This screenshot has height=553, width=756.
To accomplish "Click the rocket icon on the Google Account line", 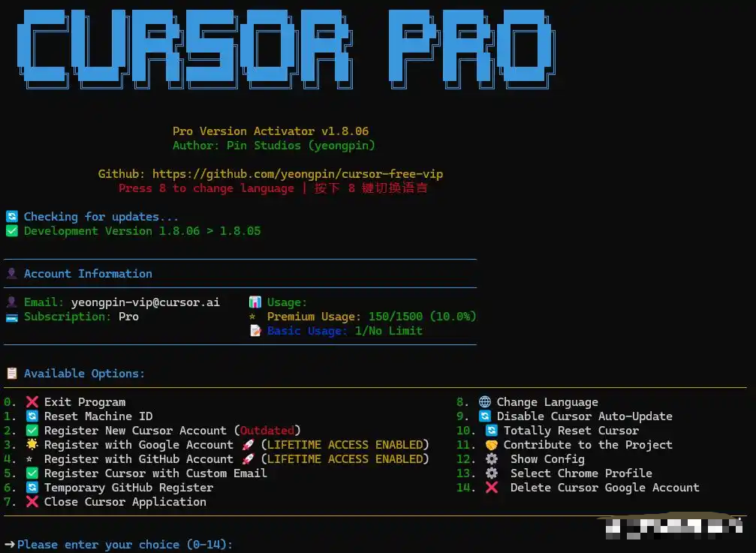I will (x=248, y=445).
